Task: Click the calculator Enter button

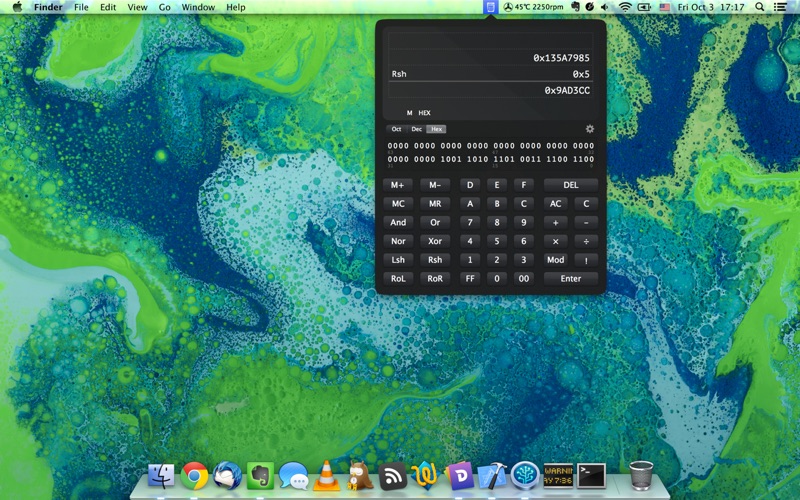Action: 570,279
